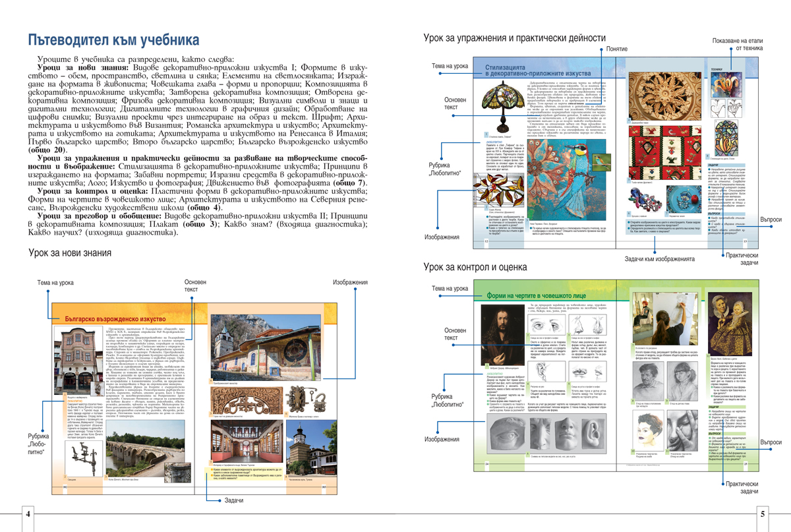Click the "Понятие" callout label
The height and width of the screenshot is (532, 791).
tap(617, 49)
